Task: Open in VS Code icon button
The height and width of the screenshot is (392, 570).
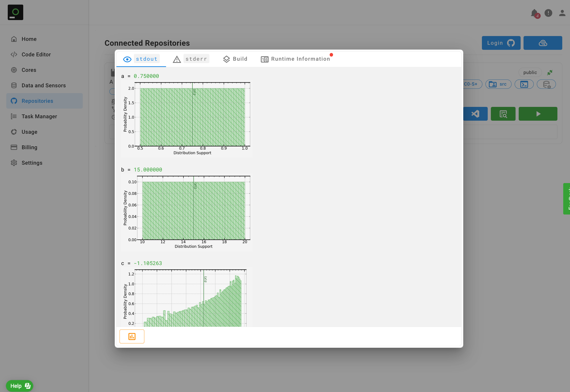Action: pos(475,114)
